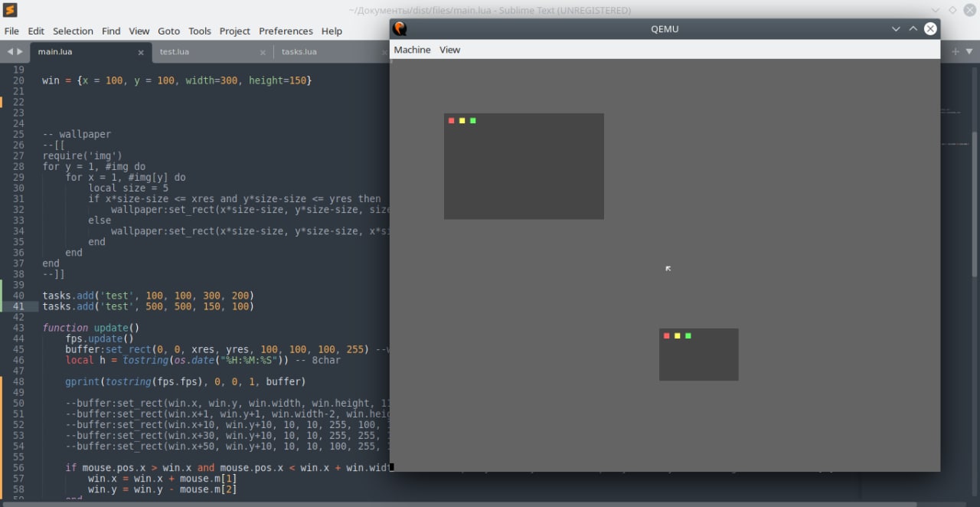Click the 'local h = tostring(os.date' line
The height and width of the screenshot is (507, 980).
coord(203,360)
